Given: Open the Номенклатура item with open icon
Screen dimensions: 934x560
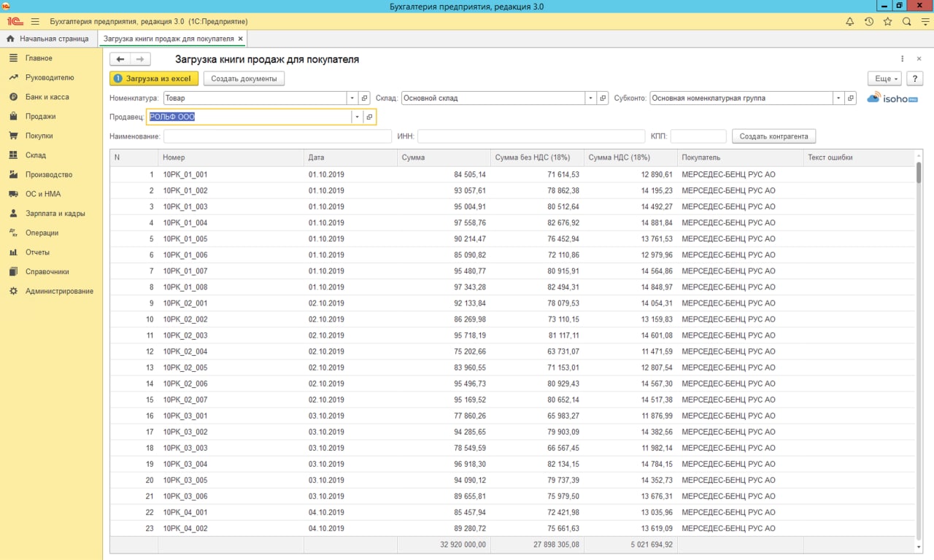Looking at the screenshot, I should tap(365, 98).
